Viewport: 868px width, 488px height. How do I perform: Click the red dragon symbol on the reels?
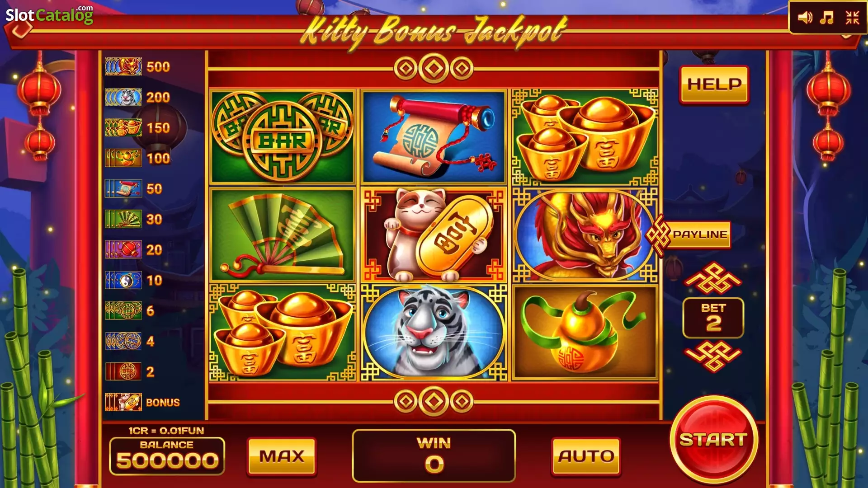click(x=585, y=235)
